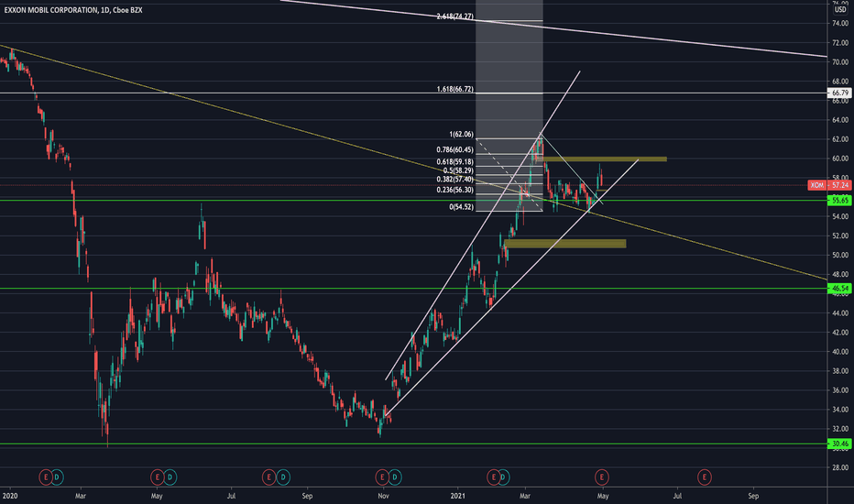Click the Nov label on the time axis
This screenshot has height=504, width=854.
point(383,496)
